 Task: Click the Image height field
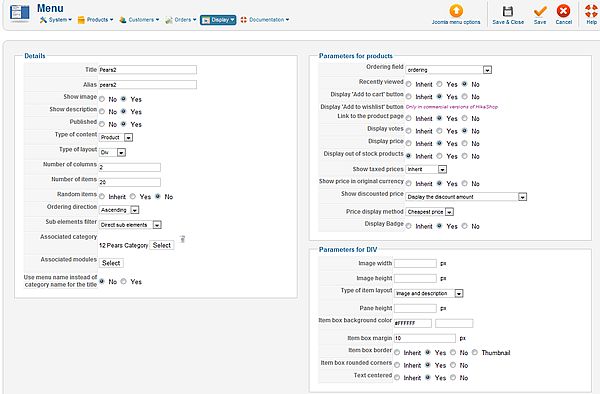(415, 278)
